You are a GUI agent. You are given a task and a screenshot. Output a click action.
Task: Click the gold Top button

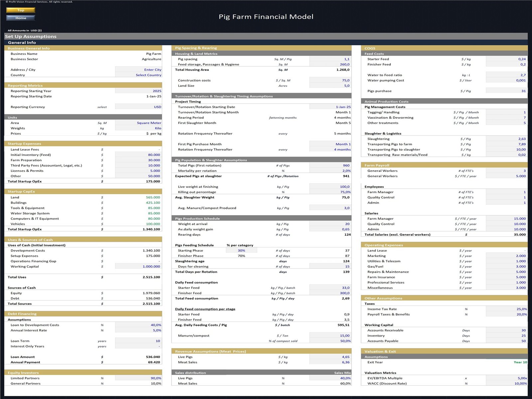pos(21,10)
